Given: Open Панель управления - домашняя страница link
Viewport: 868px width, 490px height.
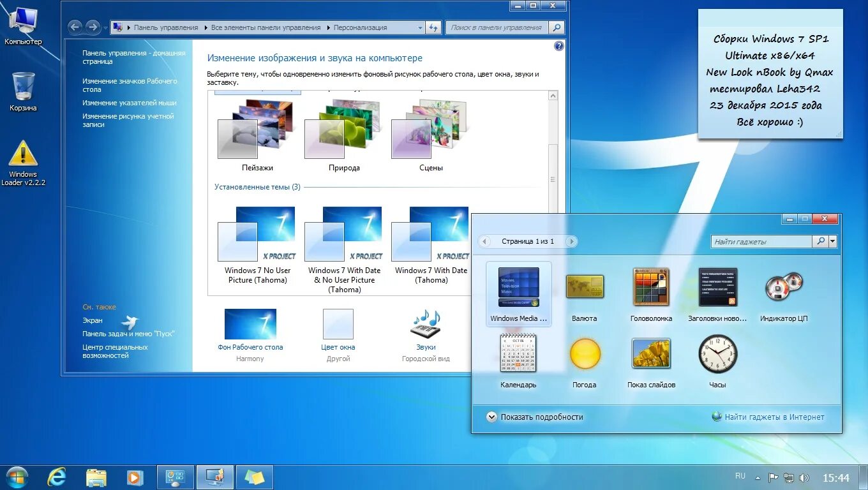Looking at the screenshot, I should pyautogui.click(x=133, y=57).
